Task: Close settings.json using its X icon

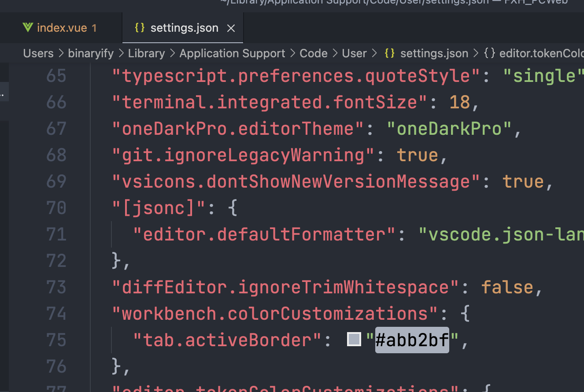Action: (x=231, y=28)
